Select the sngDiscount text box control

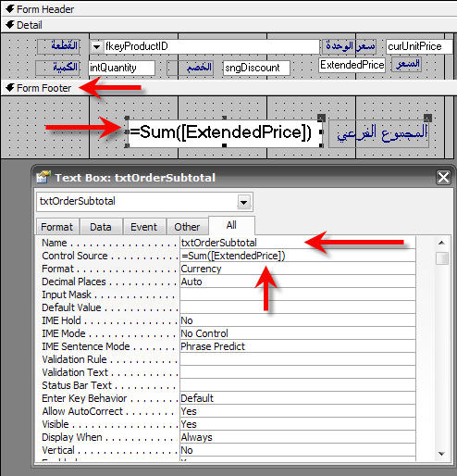coord(256,68)
